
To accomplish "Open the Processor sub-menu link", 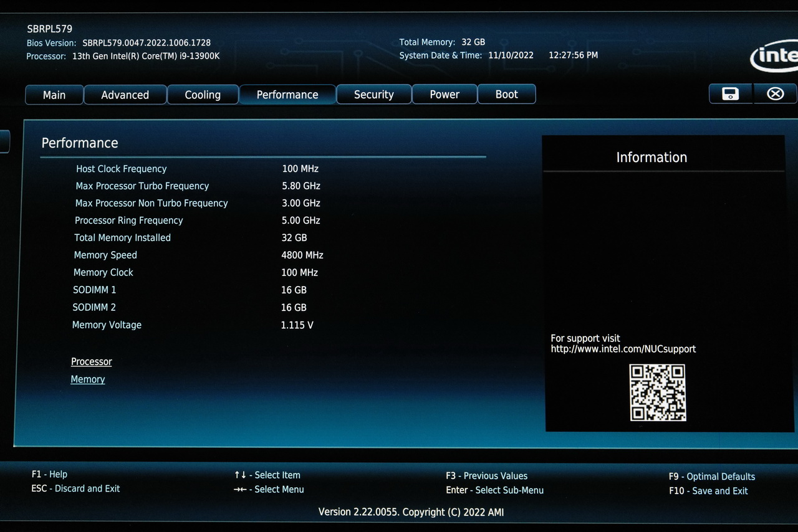I will point(92,362).
